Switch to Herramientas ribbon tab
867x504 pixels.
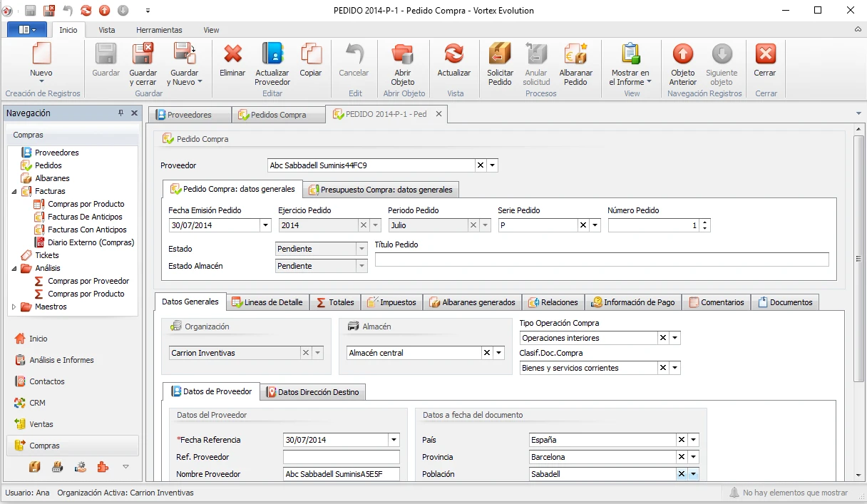(159, 30)
